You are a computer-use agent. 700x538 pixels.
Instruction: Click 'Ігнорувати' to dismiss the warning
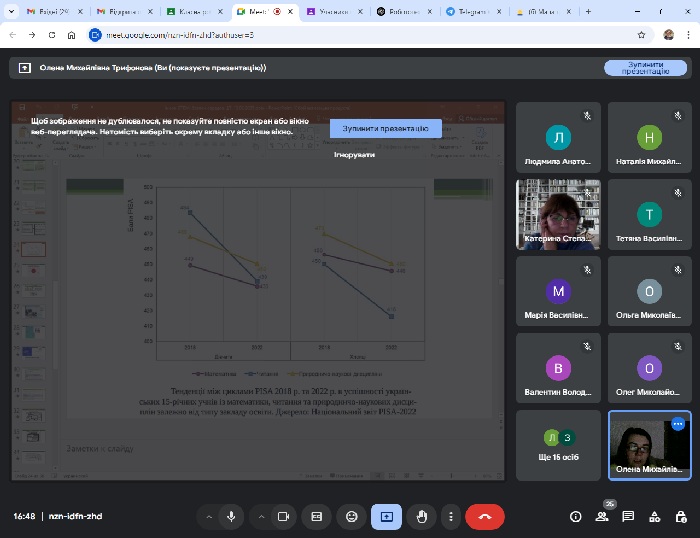pos(354,155)
